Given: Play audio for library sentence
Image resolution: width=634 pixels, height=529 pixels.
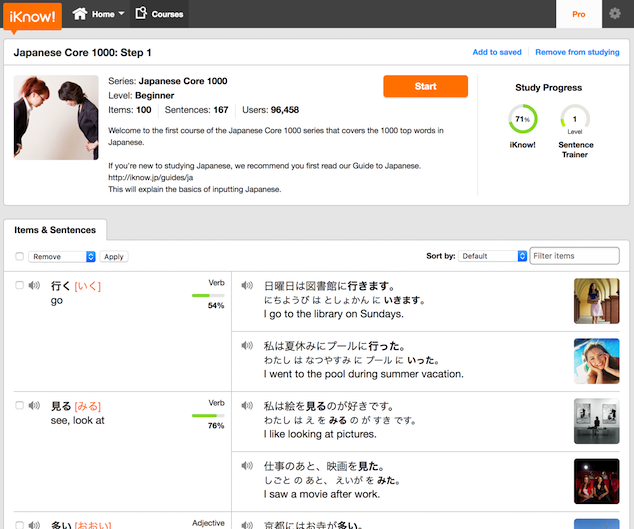Looking at the screenshot, I should pyautogui.click(x=247, y=286).
